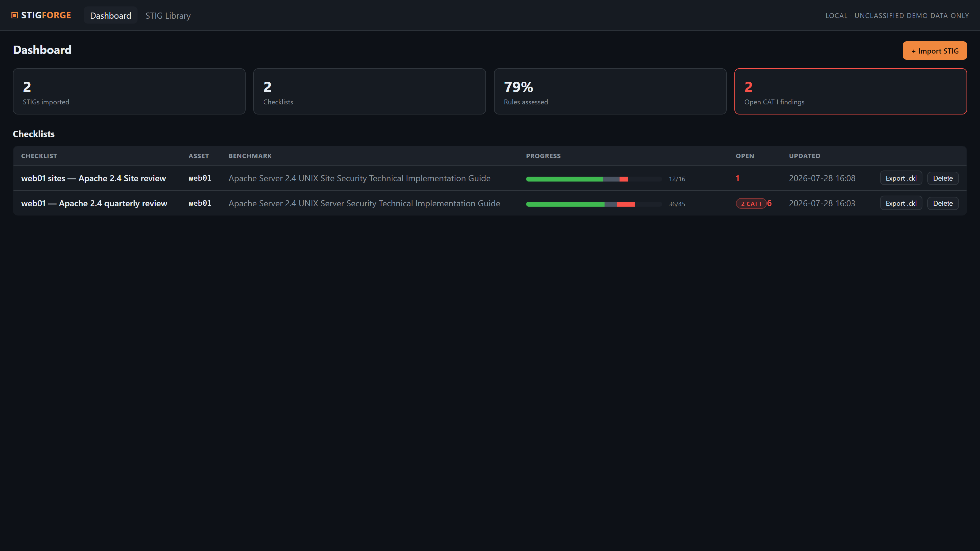Click the 36/45 progress count
The image size is (980, 551).
click(677, 204)
